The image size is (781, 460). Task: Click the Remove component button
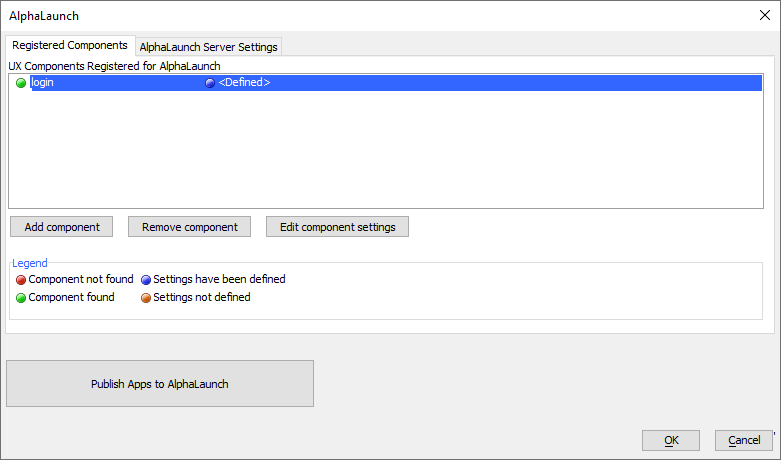click(x=189, y=227)
